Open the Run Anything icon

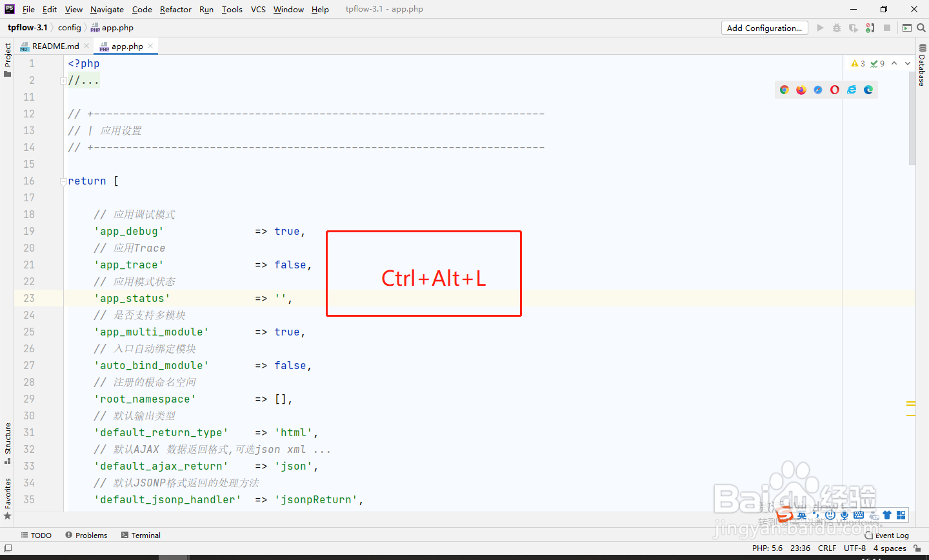[907, 28]
